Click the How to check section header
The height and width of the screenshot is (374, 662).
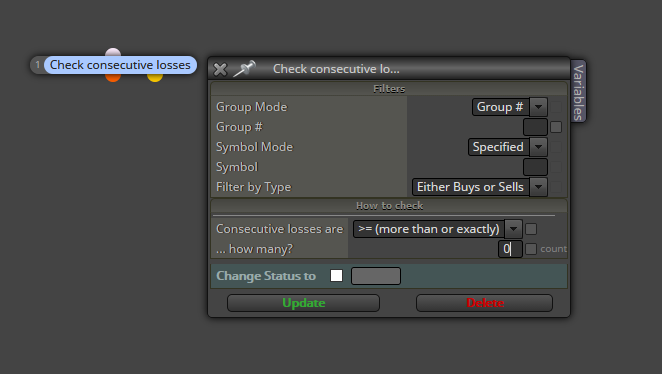[389, 206]
